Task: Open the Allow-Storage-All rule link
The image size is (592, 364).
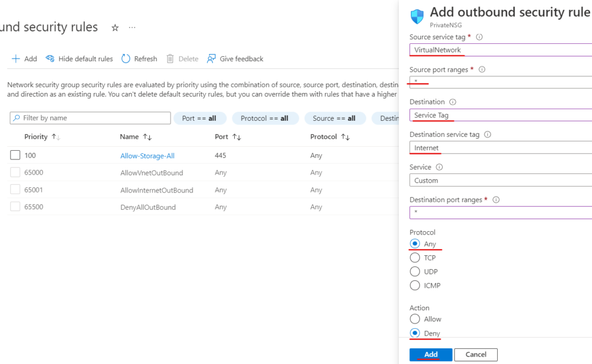Action: click(147, 156)
